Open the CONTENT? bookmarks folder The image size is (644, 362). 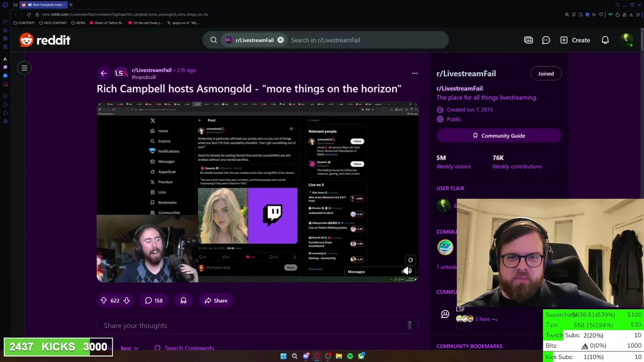[x=24, y=23]
